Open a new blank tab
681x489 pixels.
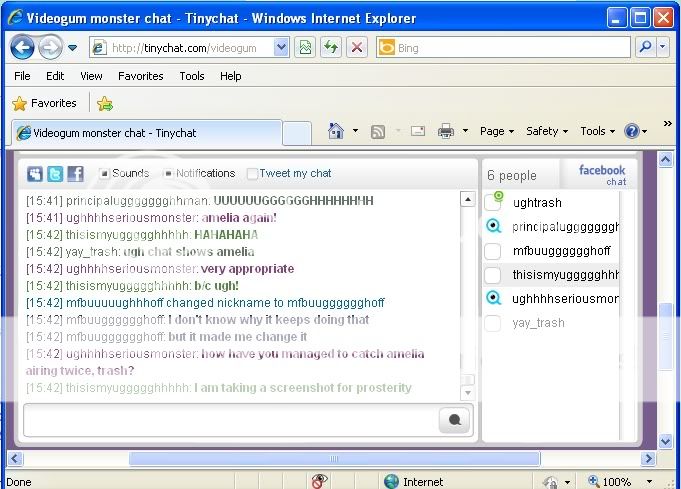point(297,133)
